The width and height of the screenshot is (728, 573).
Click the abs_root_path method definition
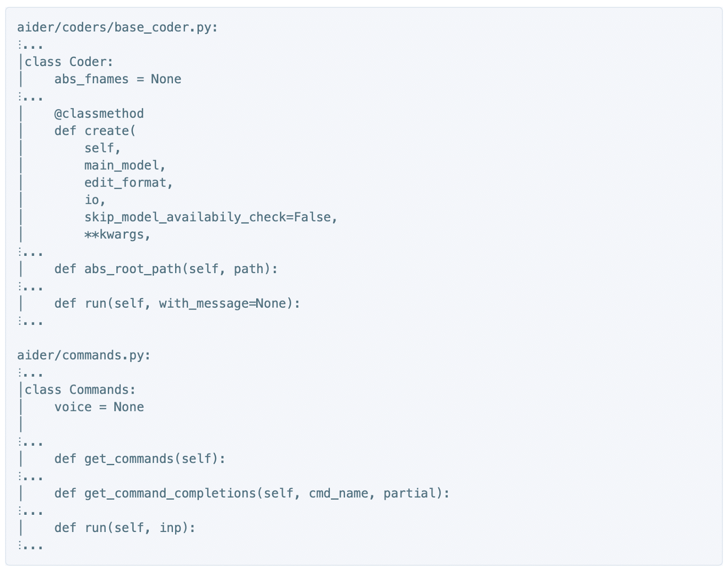166,269
